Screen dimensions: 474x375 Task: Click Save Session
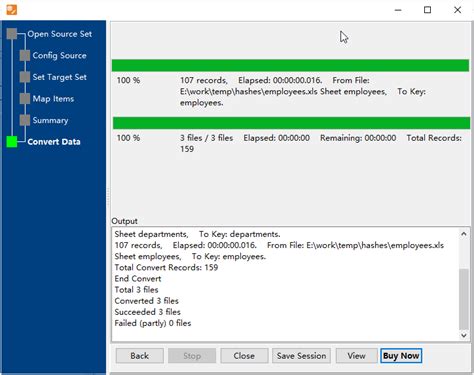pyautogui.click(x=301, y=356)
